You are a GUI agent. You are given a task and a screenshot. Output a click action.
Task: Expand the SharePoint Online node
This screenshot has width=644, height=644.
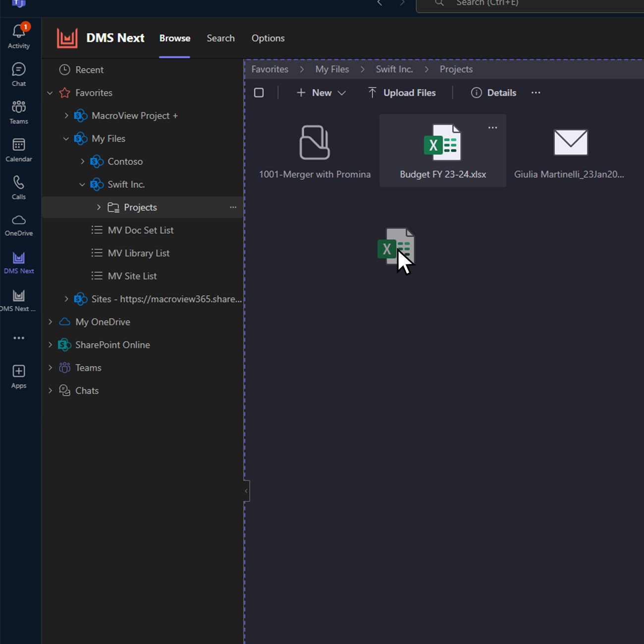click(x=50, y=345)
